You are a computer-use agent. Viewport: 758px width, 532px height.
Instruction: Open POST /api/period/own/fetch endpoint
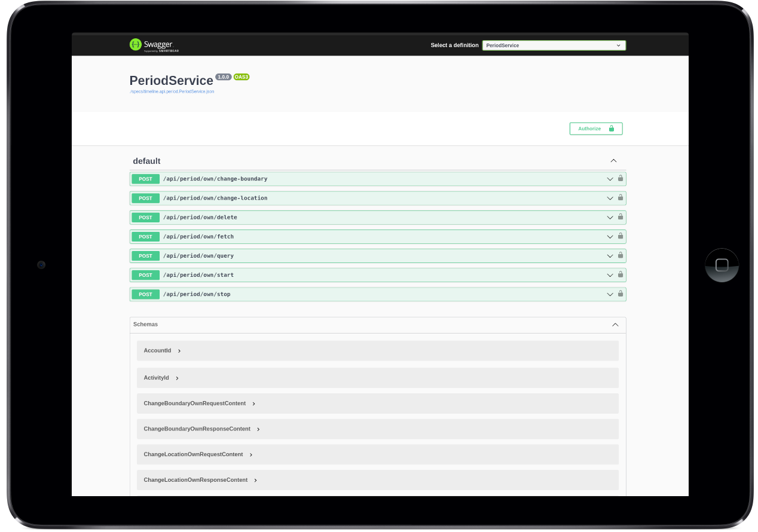tap(198, 237)
